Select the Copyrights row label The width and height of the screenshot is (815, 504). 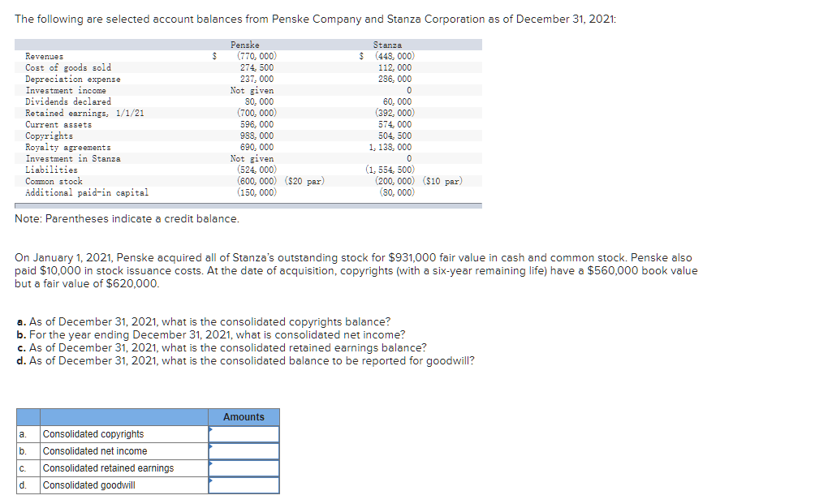pyautogui.click(x=50, y=136)
